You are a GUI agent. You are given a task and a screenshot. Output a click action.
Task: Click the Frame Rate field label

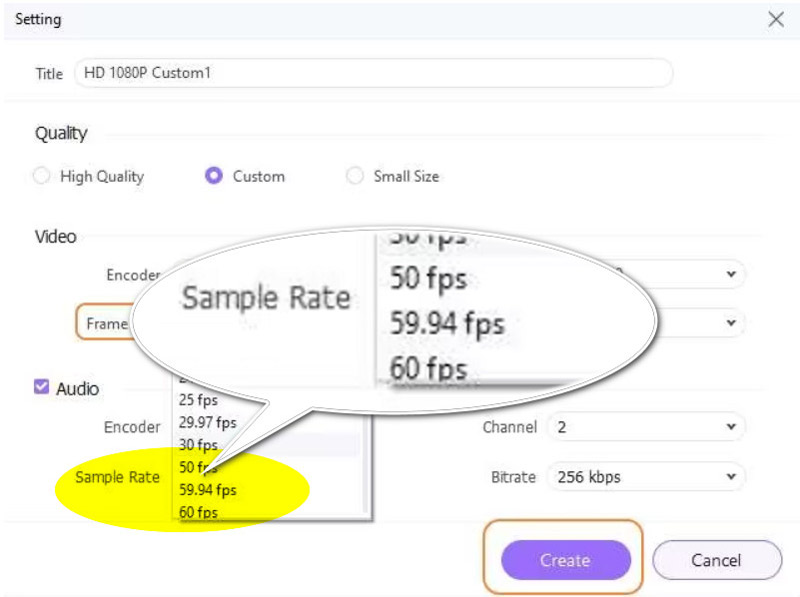[x=107, y=324]
